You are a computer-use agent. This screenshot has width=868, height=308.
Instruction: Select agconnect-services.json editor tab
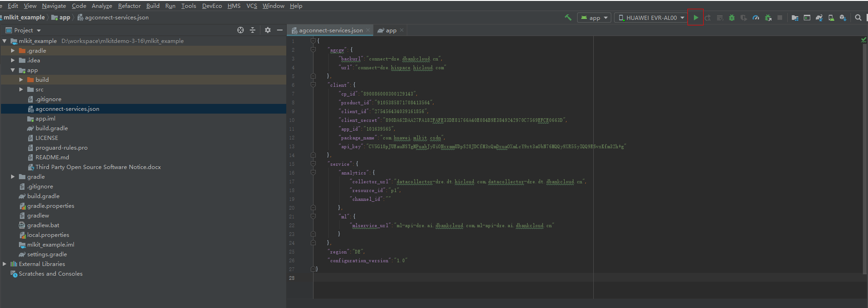click(331, 30)
